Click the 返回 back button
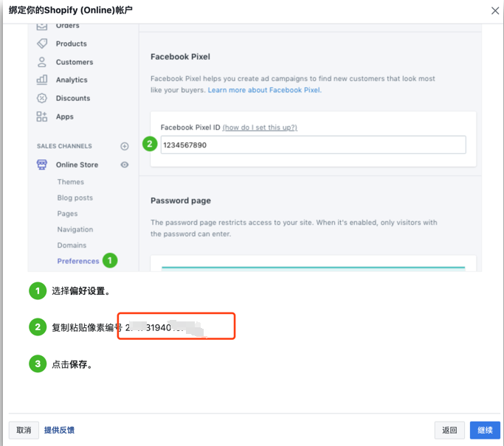The height and width of the screenshot is (446, 504). click(449, 431)
